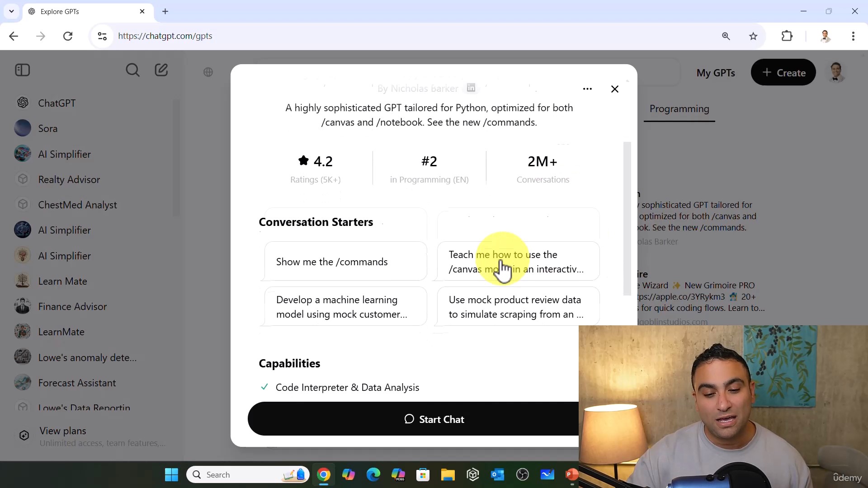Click the Create button
Screen dimensions: 868x488
pos(783,72)
